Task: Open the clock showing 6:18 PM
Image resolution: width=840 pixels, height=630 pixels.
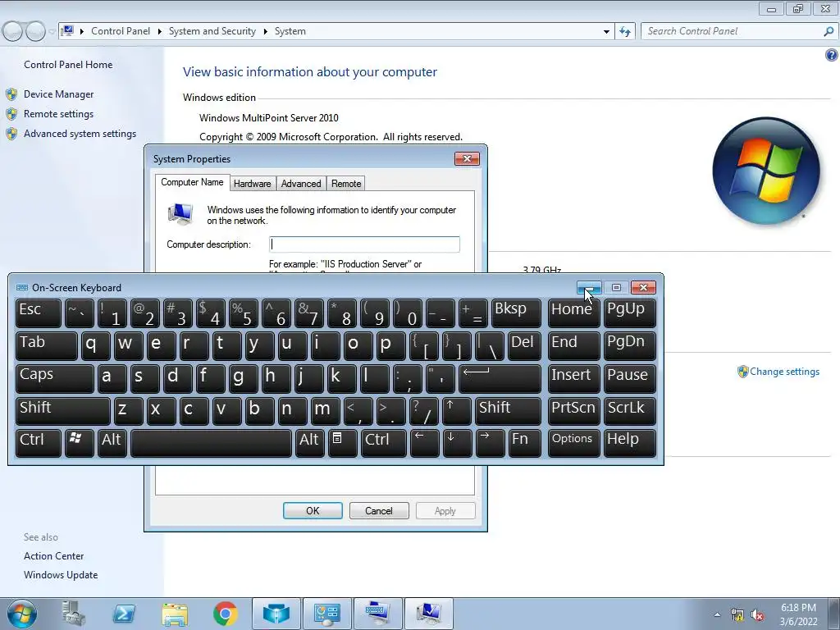Action: [x=798, y=614]
